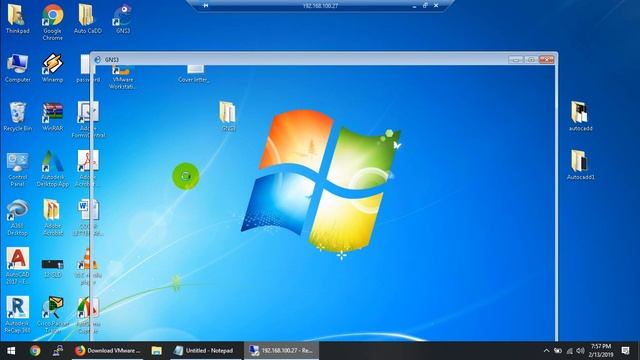Select the VLC media player shortcut
Viewport: 640px width, 360px height.
pyautogui.click(x=88, y=266)
